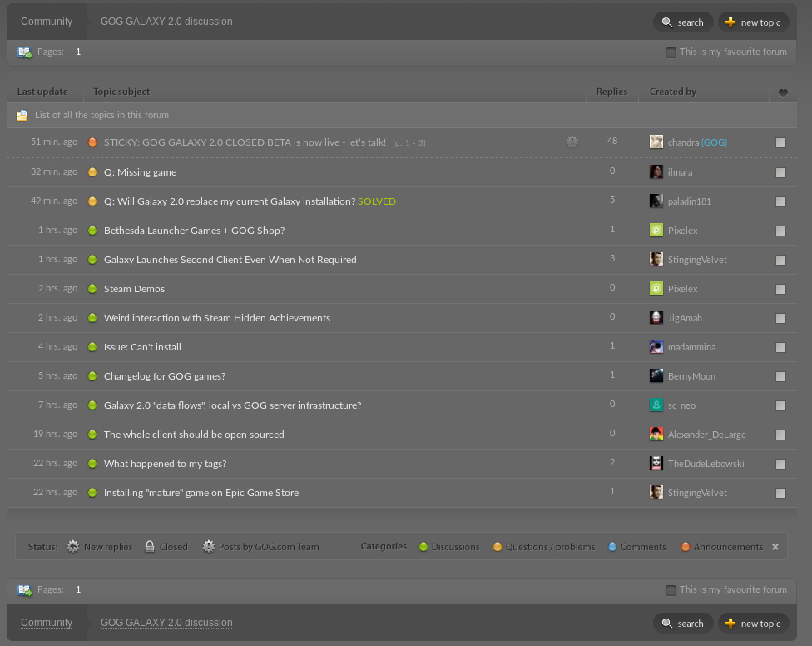Click the top 'search' button
812x646 pixels.
683,22
